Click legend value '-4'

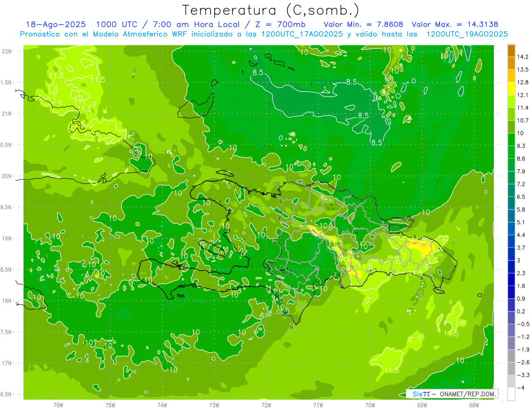click(x=520, y=388)
